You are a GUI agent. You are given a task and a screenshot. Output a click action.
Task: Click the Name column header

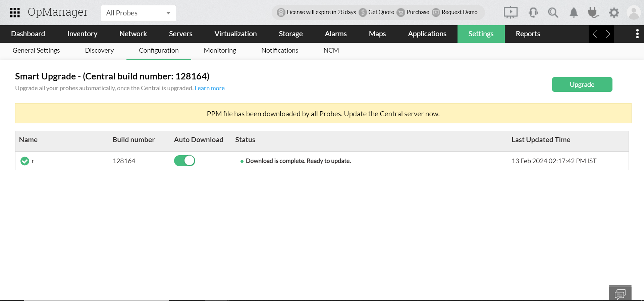(x=28, y=140)
